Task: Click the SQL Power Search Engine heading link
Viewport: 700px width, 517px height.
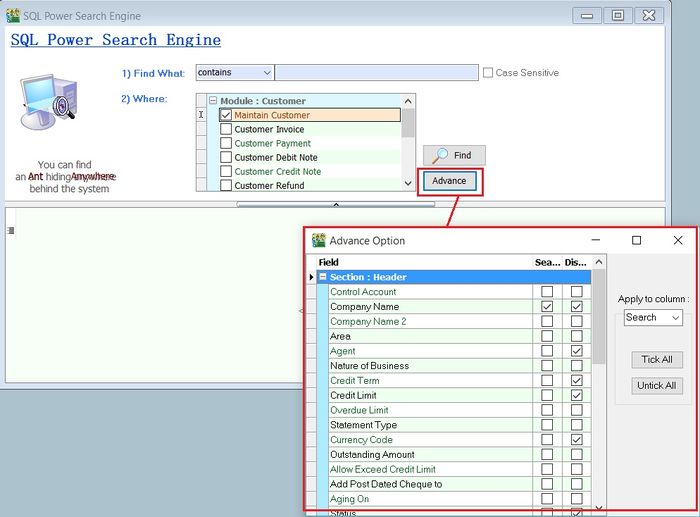Action: 116,41
